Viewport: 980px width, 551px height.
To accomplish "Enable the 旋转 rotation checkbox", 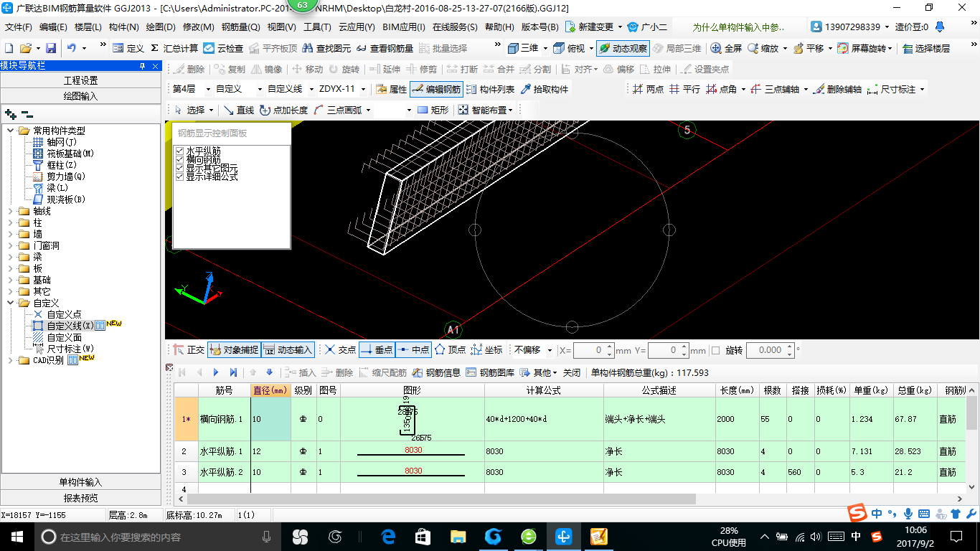I will [715, 350].
